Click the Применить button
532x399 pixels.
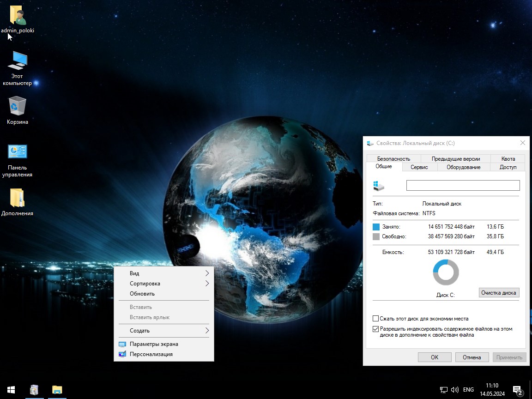pos(509,357)
